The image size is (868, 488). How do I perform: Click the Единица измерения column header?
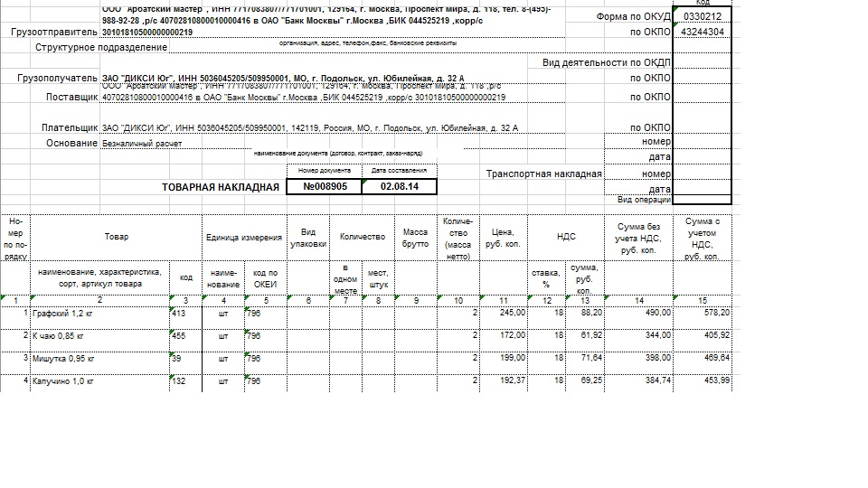tap(244, 238)
